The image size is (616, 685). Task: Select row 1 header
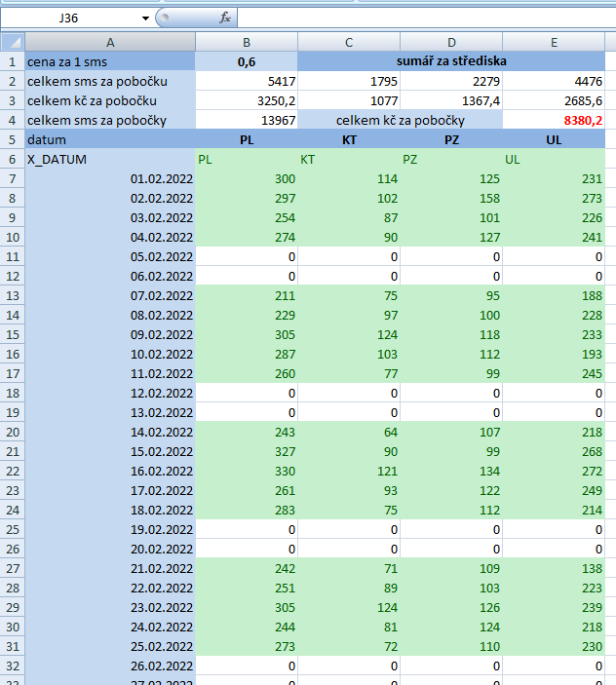pyautogui.click(x=12, y=60)
